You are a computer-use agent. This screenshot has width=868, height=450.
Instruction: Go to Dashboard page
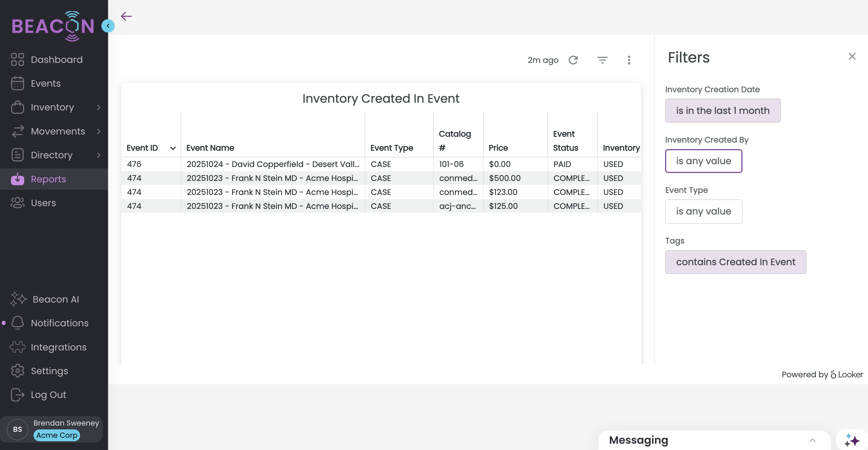57,60
